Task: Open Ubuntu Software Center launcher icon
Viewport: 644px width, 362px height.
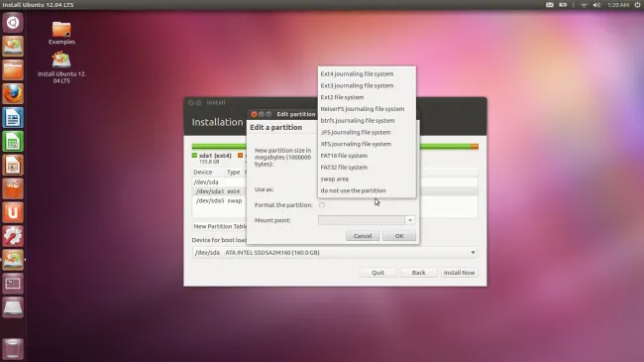Action: pos(13,188)
